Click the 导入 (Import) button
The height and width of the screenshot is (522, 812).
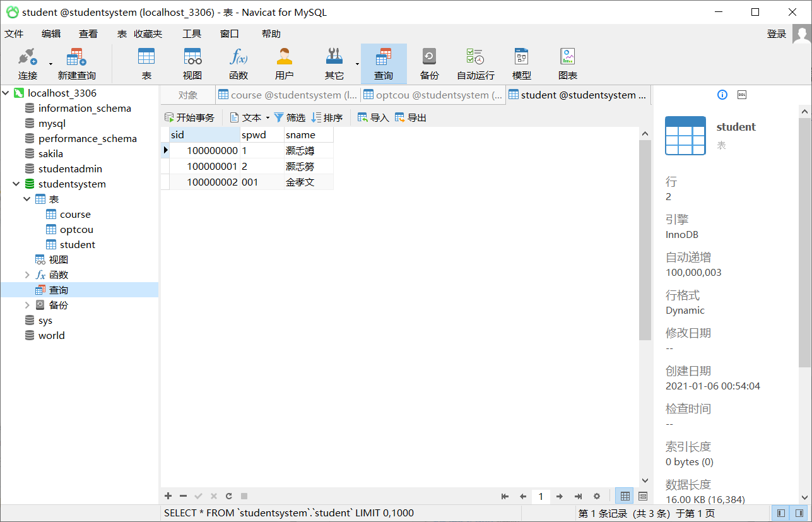tap(374, 117)
